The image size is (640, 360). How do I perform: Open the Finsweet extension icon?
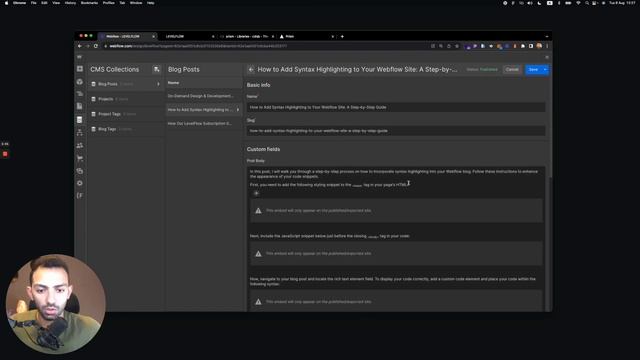click(80, 196)
